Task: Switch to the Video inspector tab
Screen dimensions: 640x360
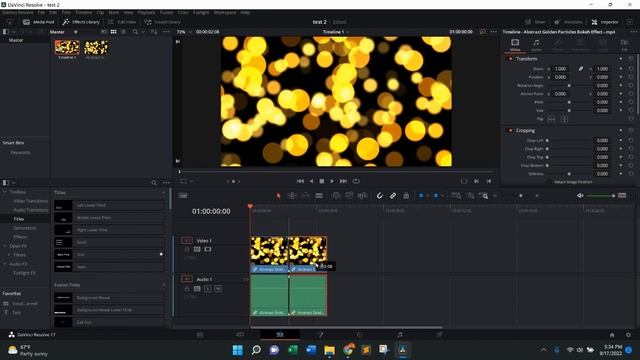Action: (515, 45)
